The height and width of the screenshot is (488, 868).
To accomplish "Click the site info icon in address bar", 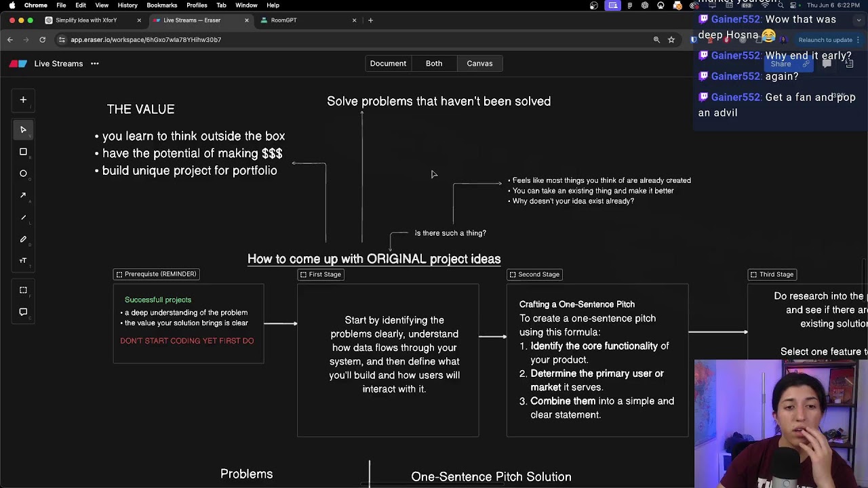I will tap(62, 40).
